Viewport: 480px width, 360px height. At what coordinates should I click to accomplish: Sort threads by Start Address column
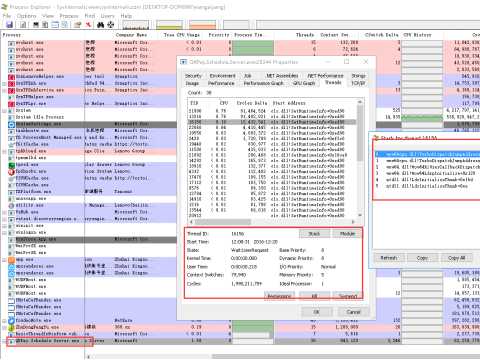(289, 103)
